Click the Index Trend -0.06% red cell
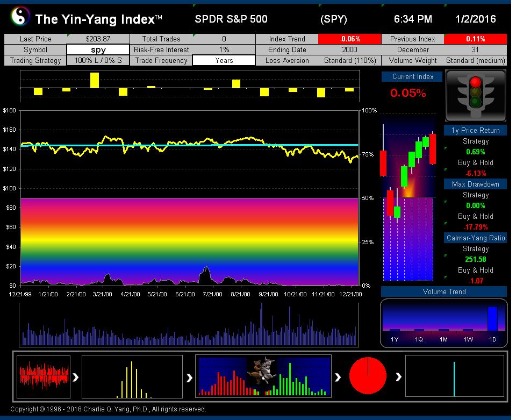Image resolution: width=516 pixels, height=420 pixels. (350, 39)
